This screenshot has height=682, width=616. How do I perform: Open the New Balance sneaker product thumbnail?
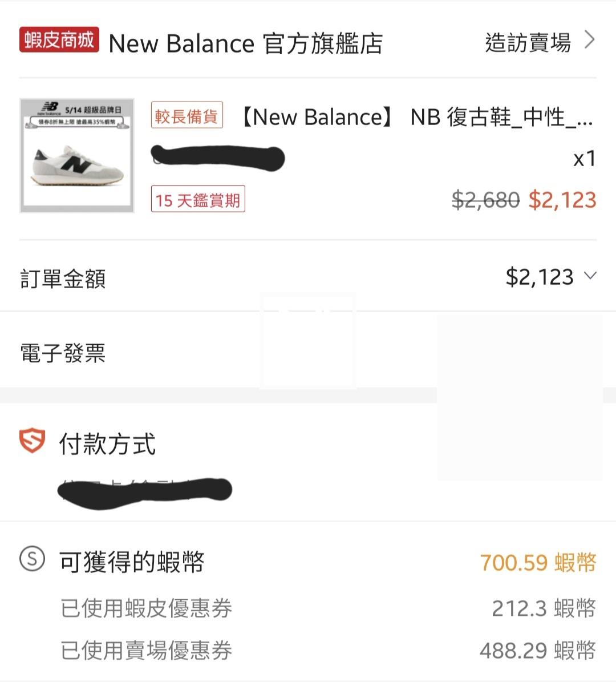[x=77, y=155]
